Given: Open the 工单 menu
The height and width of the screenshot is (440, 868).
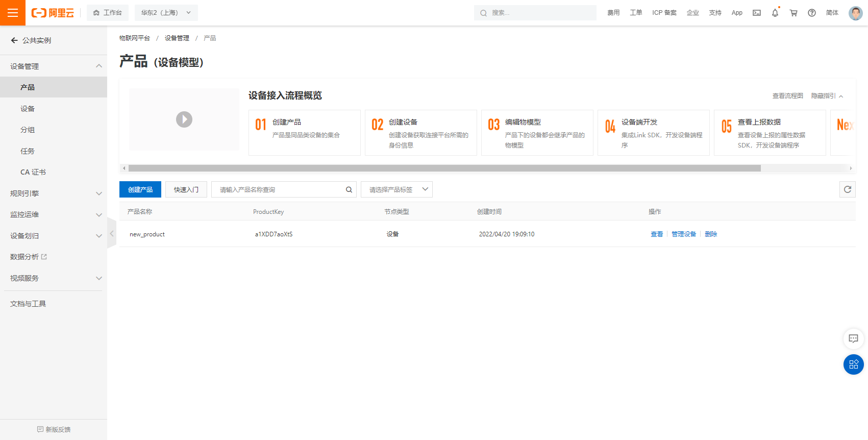Looking at the screenshot, I should point(636,13).
